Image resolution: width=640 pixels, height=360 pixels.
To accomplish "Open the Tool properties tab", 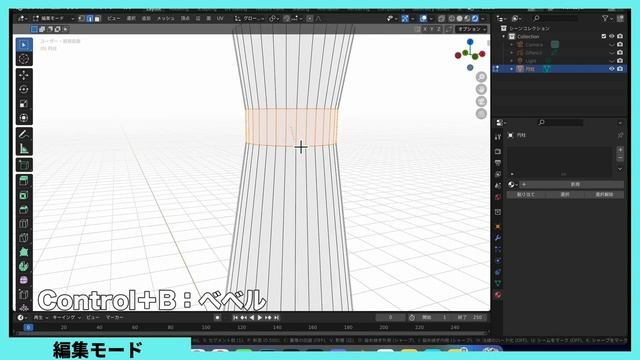I will 498,137.
